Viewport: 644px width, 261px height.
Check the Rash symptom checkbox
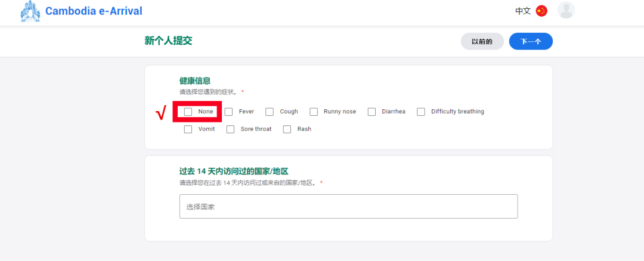[x=287, y=129]
